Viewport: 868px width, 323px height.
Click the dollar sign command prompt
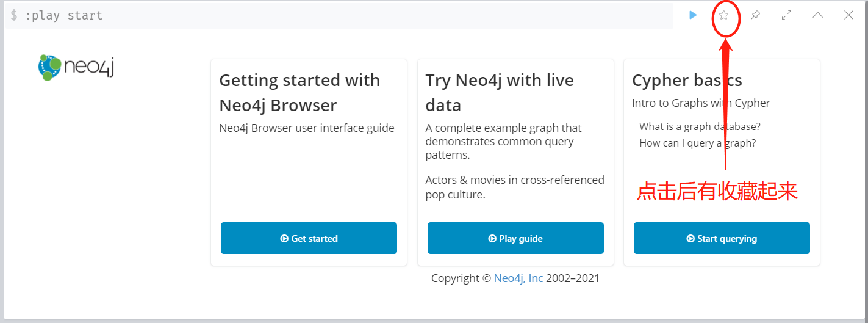click(x=14, y=15)
